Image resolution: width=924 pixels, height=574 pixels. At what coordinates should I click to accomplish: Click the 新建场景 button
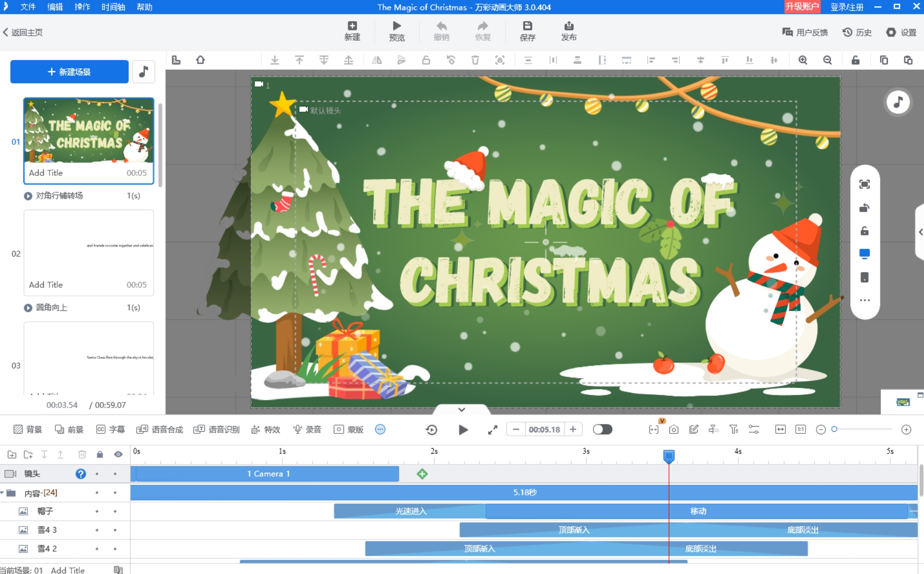69,71
